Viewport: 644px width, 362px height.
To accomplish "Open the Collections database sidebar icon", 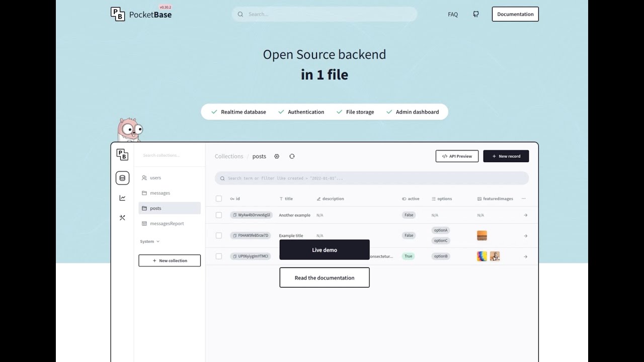I will pos(122,178).
